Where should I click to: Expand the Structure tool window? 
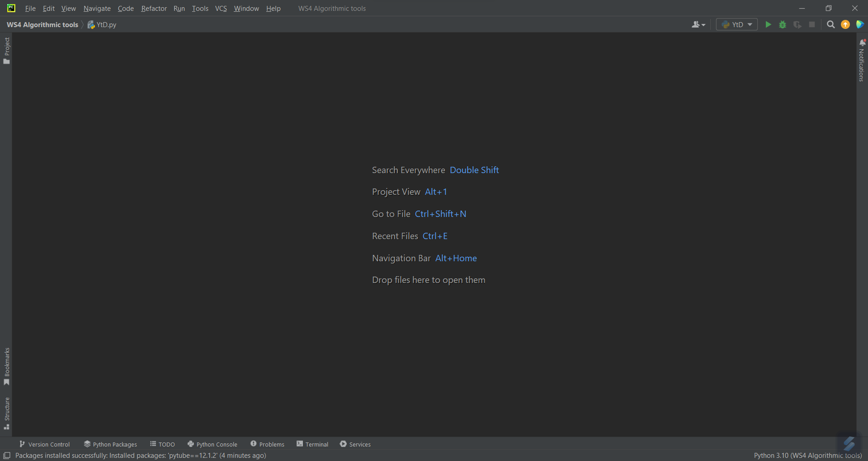(6, 414)
